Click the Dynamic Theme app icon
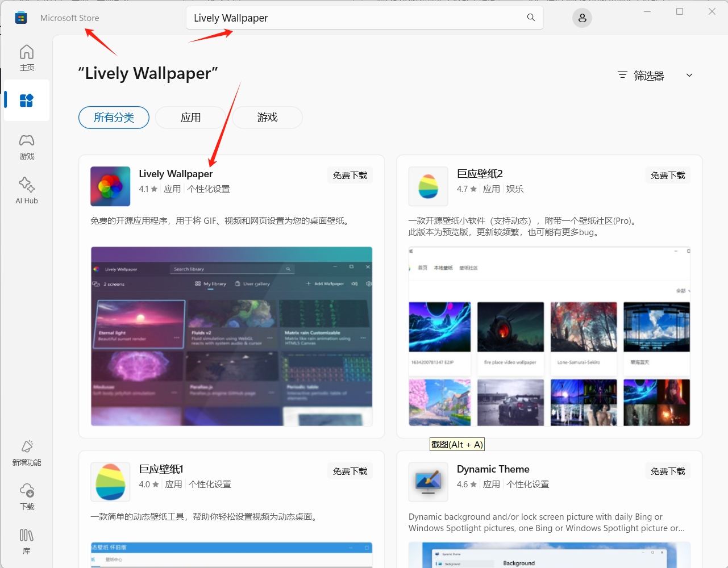 (x=429, y=482)
